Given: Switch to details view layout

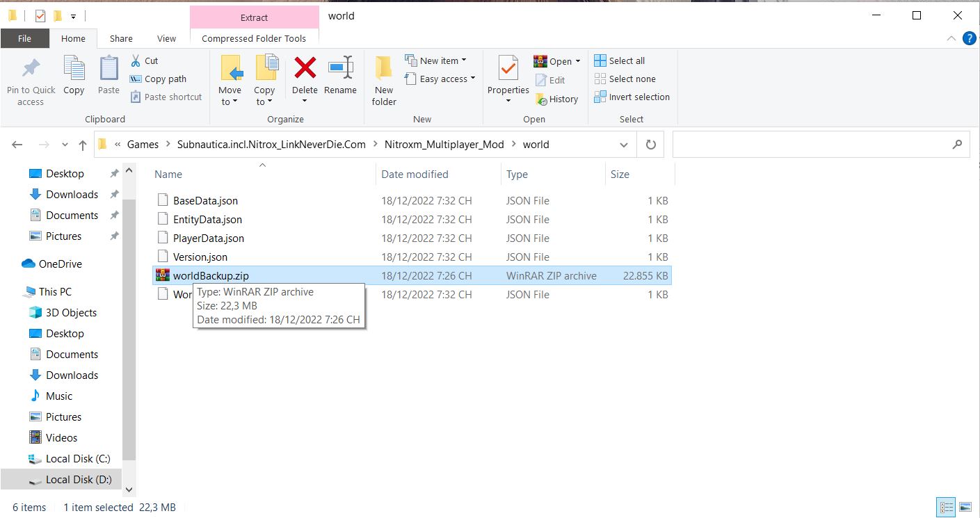Looking at the screenshot, I should (946, 507).
